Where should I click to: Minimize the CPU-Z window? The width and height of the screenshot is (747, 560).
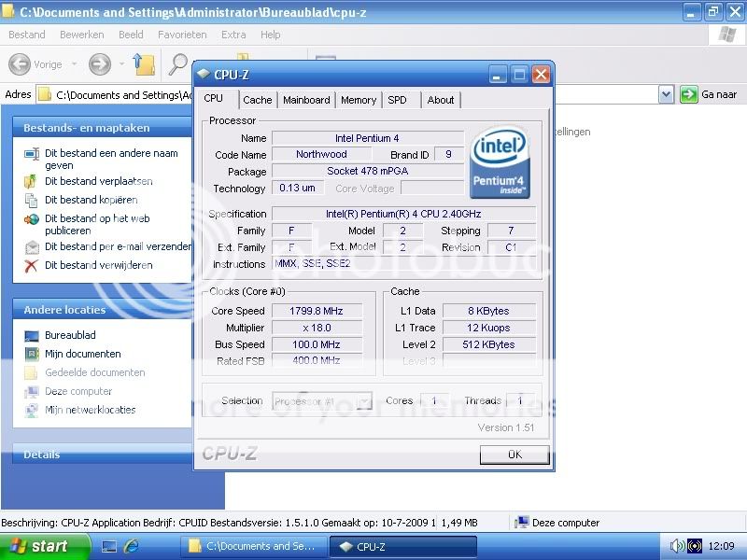(498, 75)
